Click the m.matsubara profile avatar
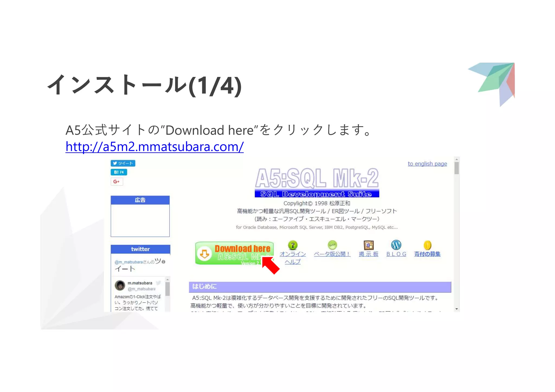The image size is (555, 392). (120, 285)
